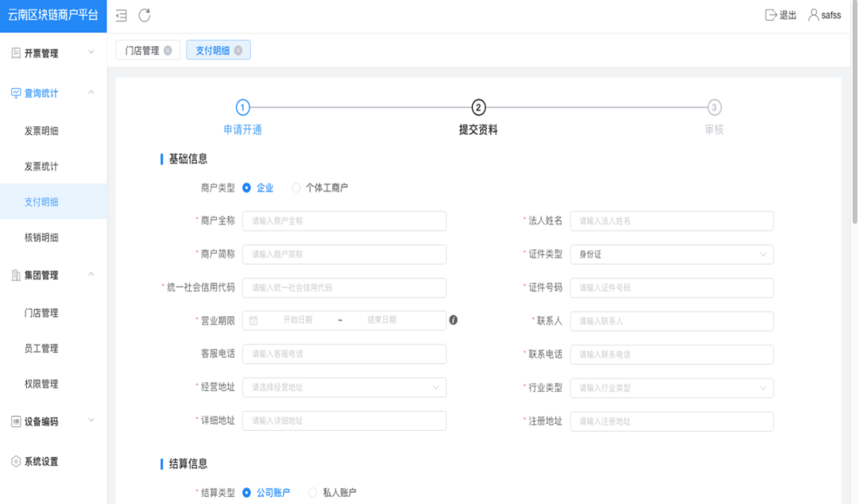This screenshot has width=858, height=504.
Task: Focus the 详细地址 input field
Action: coord(344,421)
